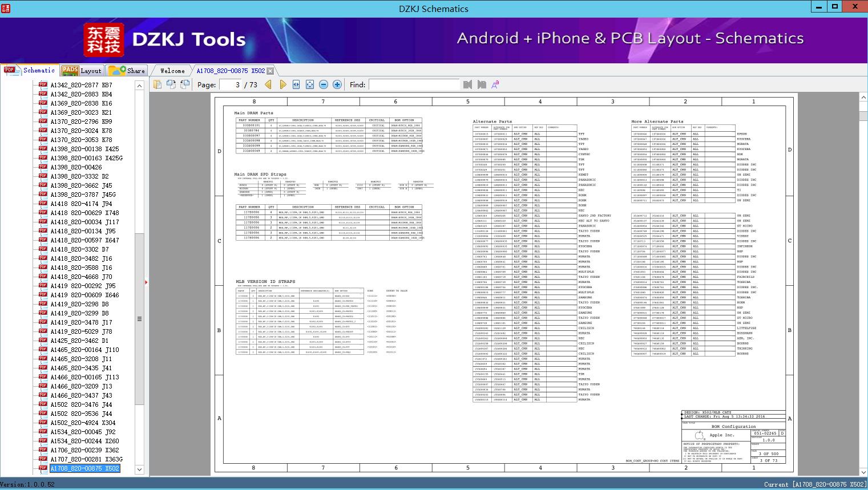Open A1370_820-3024 K78 schematic
This screenshot has width=868, height=490.
pos(81,131)
